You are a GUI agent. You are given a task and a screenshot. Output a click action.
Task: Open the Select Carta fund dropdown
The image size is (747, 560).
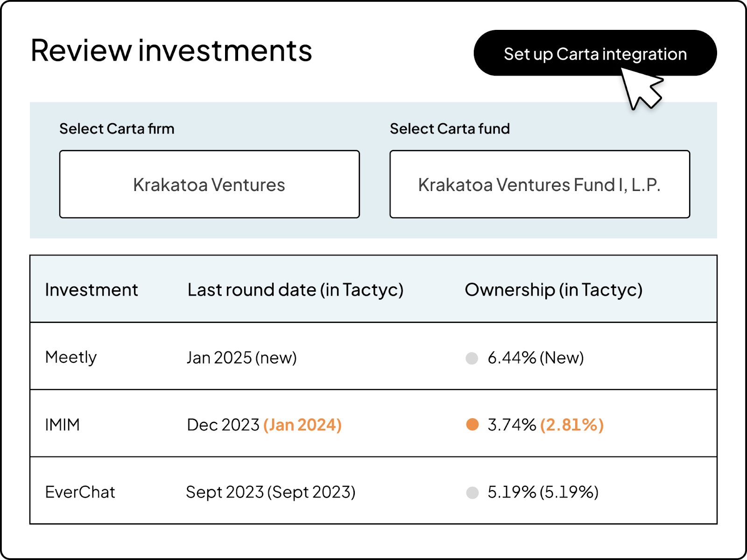(x=539, y=184)
